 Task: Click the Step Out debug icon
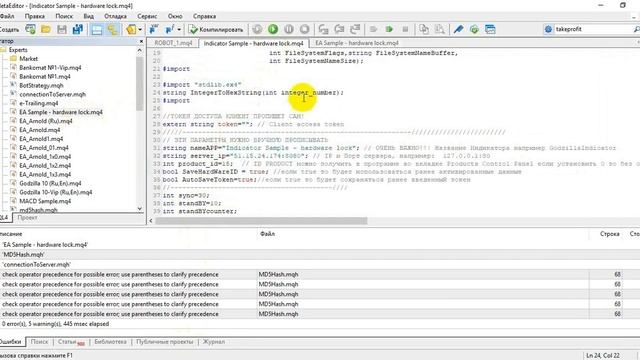pyautogui.click(x=355, y=29)
